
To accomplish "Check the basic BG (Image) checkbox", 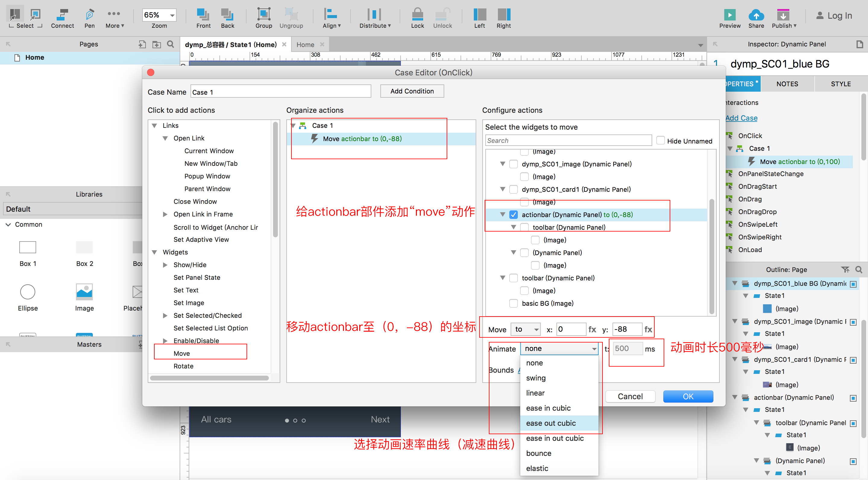I will pos(513,303).
